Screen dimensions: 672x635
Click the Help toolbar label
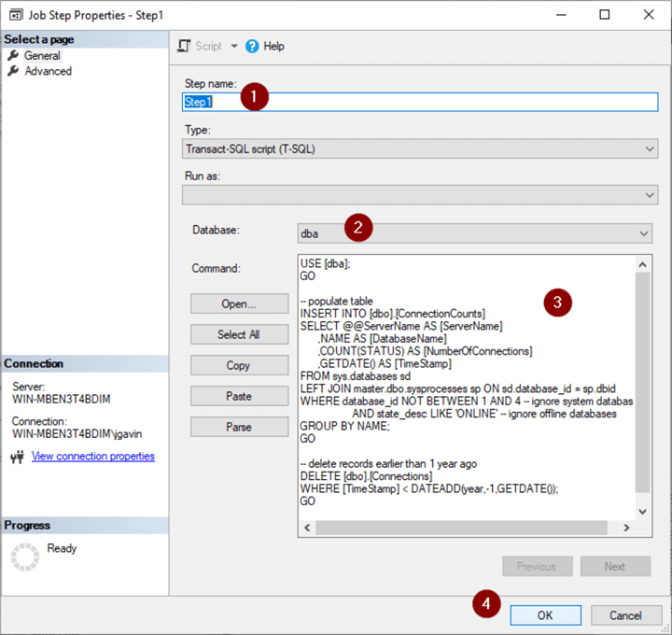pos(273,47)
